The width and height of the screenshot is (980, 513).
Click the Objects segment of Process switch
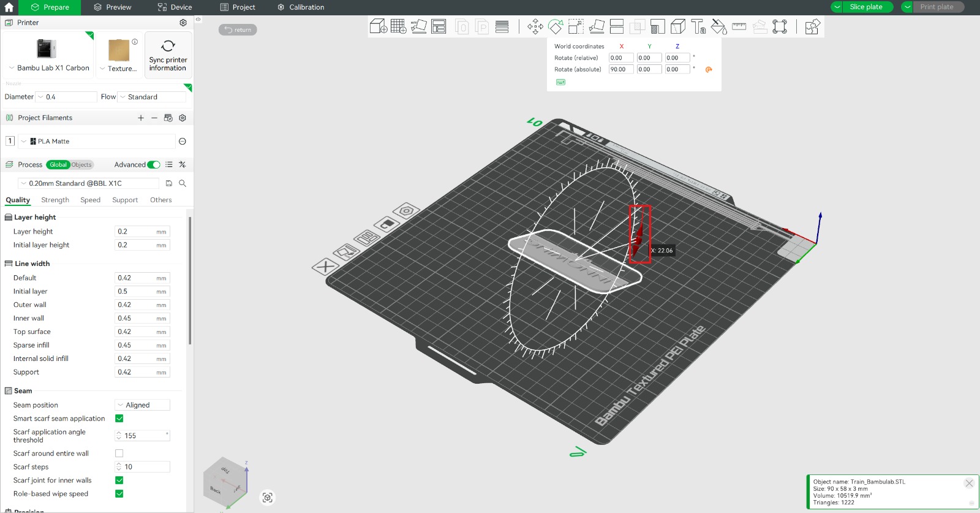tap(81, 165)
